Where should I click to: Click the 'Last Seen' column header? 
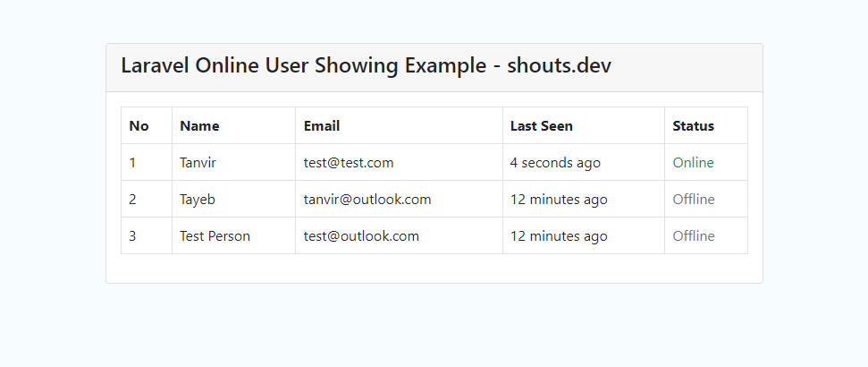click(x=542, y=126)
